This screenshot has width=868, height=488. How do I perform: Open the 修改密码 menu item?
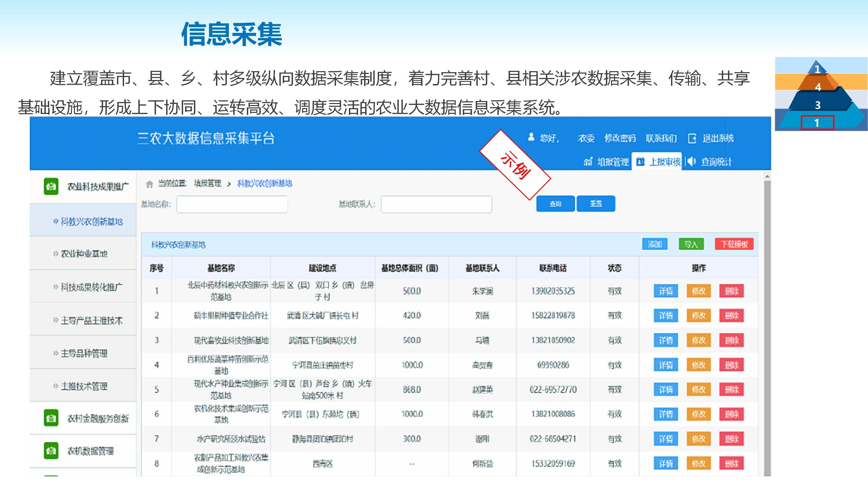coord(619,138)
